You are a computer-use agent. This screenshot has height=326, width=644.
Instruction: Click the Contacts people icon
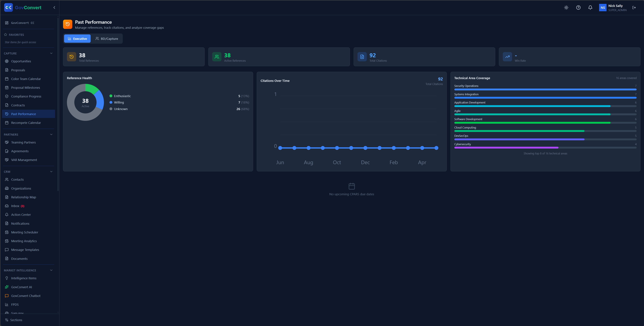(x=7, y=179)
